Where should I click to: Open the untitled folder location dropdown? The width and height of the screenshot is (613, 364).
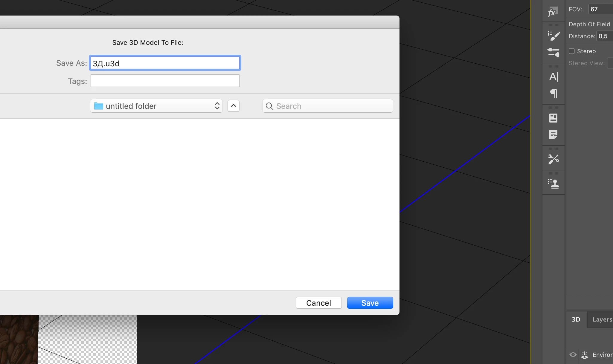click(x=156, y=106)
